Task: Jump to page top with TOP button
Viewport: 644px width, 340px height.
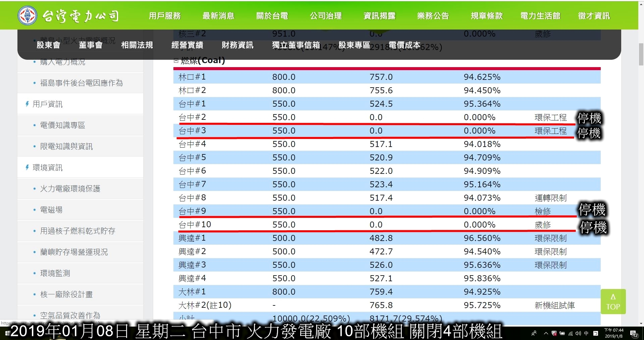Action: pos(613,301)
